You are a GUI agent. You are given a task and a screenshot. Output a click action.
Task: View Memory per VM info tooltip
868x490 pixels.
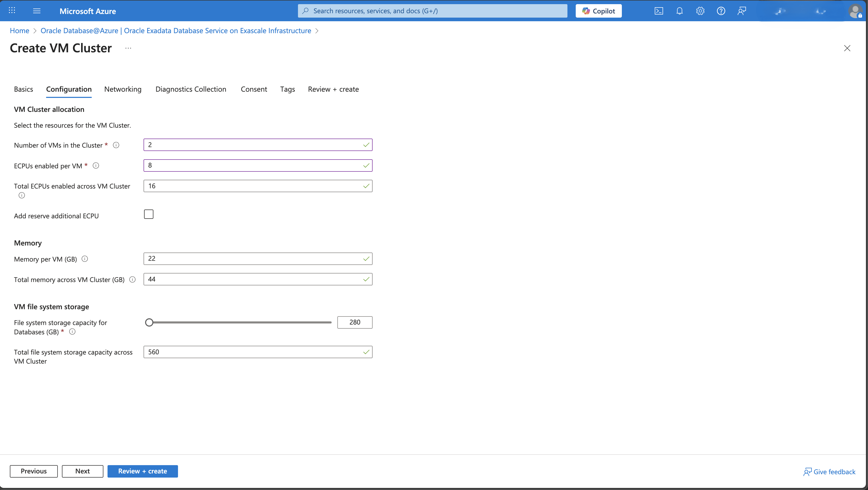point(85,259)
